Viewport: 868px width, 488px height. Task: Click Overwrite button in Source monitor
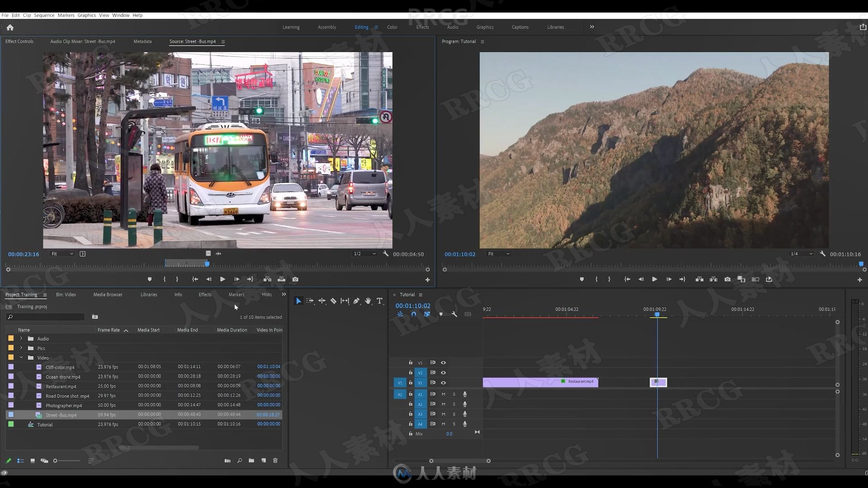coord(281,279)
